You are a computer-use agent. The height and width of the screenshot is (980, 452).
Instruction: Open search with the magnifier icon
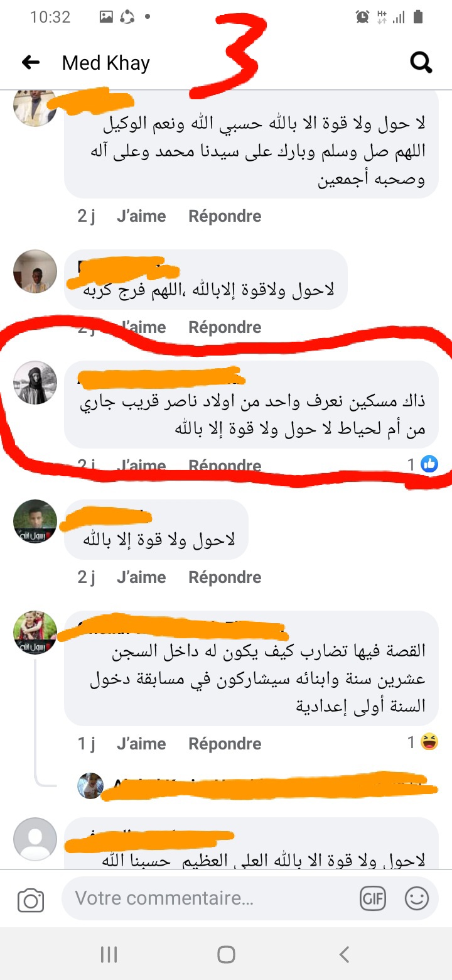(421, 62)
